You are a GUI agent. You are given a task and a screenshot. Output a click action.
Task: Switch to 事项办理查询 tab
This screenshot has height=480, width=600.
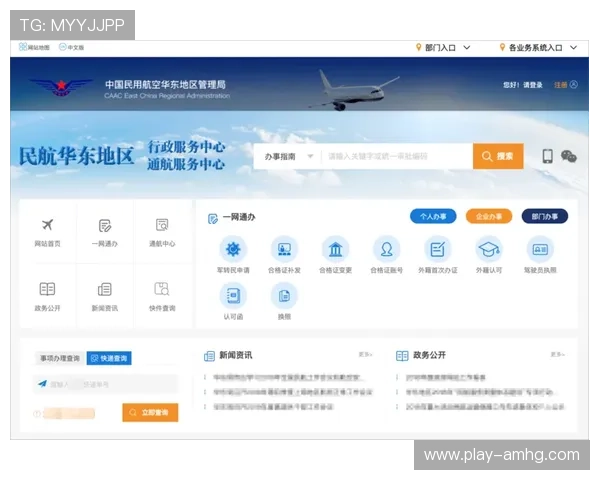coord(60,358)
